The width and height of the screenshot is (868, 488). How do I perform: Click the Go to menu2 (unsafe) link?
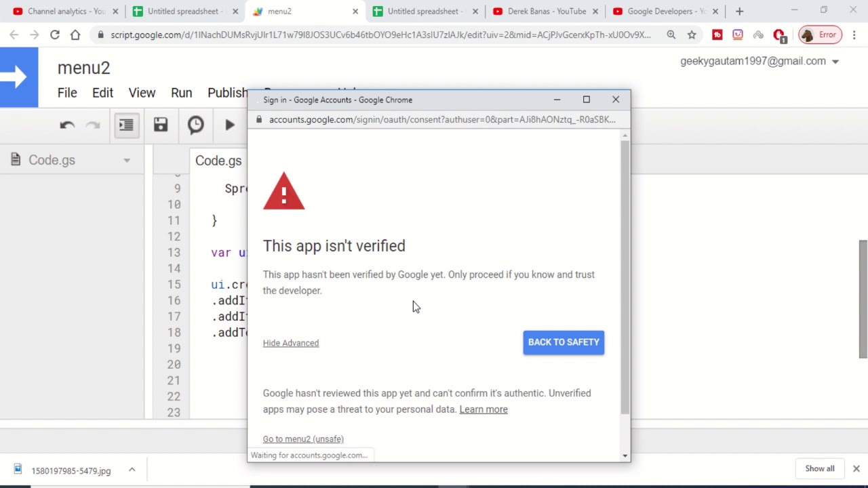pyautogui.click(x=303, y=439)
